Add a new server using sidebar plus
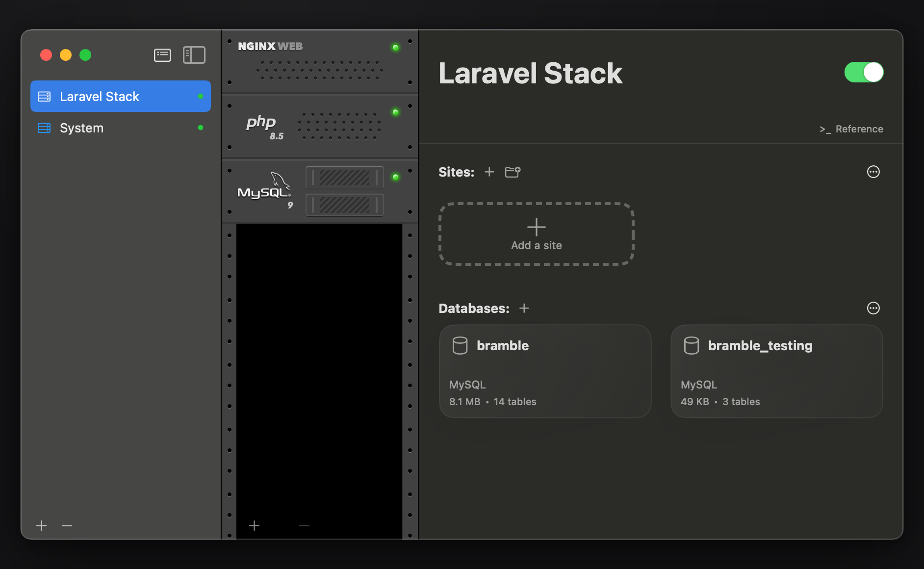Image resolution: width=924 pixels, height=569 pixels. 42,526
